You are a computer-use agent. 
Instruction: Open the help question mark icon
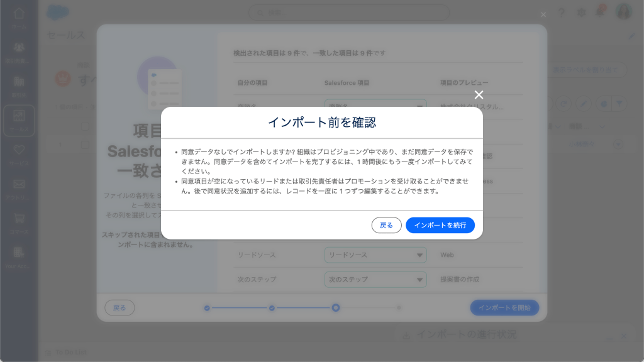tap(561, 13)
